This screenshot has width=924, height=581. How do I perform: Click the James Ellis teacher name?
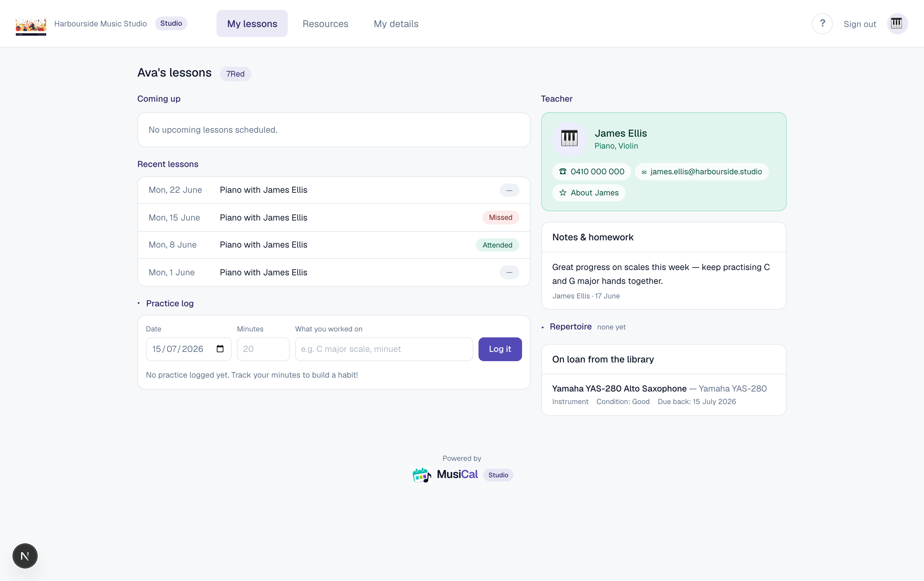point(620,133)
